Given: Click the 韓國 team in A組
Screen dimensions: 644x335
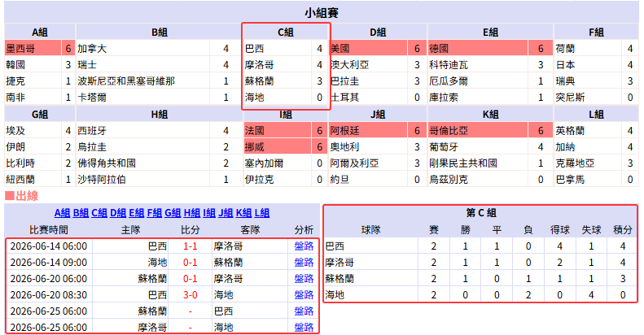Looking at the screenshot, I should 15,65.
